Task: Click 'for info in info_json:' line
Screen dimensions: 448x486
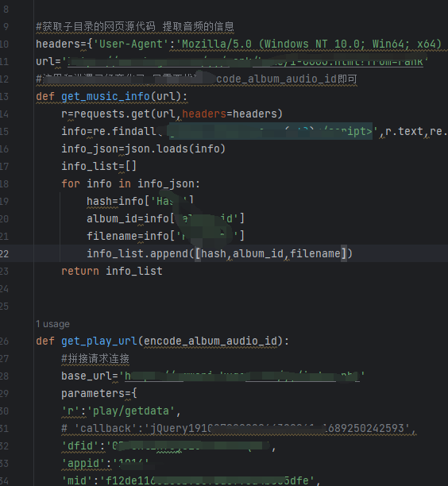Action: pyautogui.click(x=131, y=183)
